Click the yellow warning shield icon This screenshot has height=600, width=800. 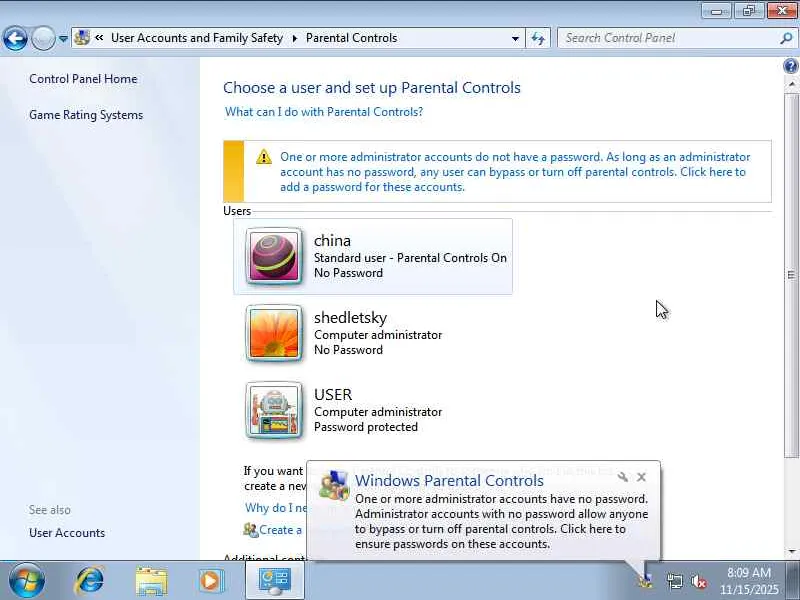coord(263,156)
